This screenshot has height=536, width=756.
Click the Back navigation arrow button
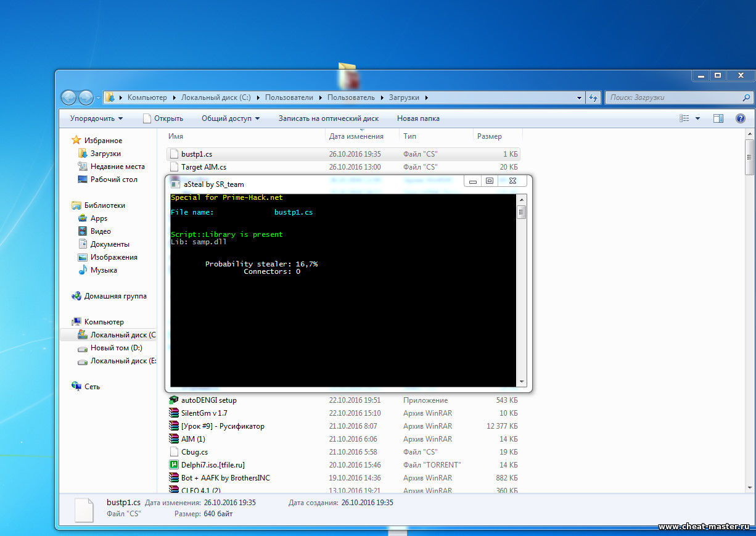68,97
